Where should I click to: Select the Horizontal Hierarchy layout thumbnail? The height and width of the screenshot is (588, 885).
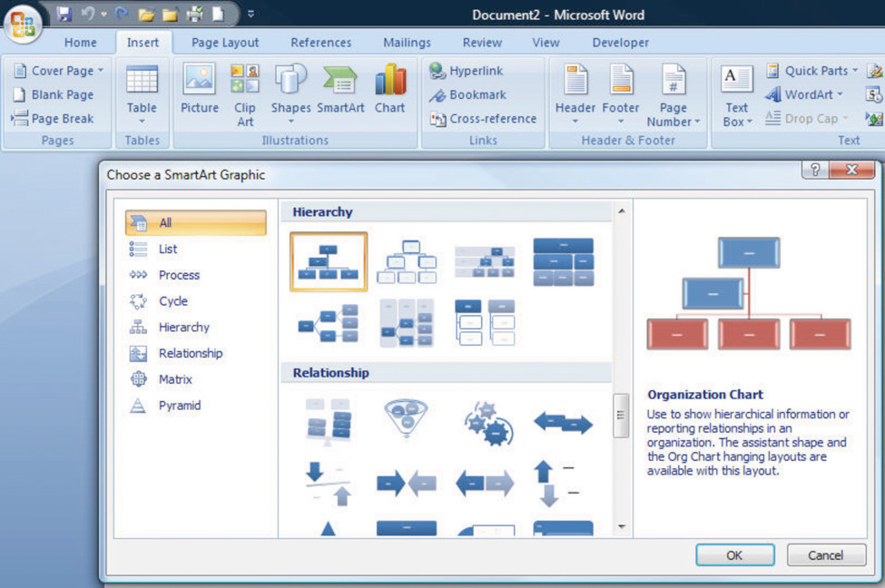point(329,323)
